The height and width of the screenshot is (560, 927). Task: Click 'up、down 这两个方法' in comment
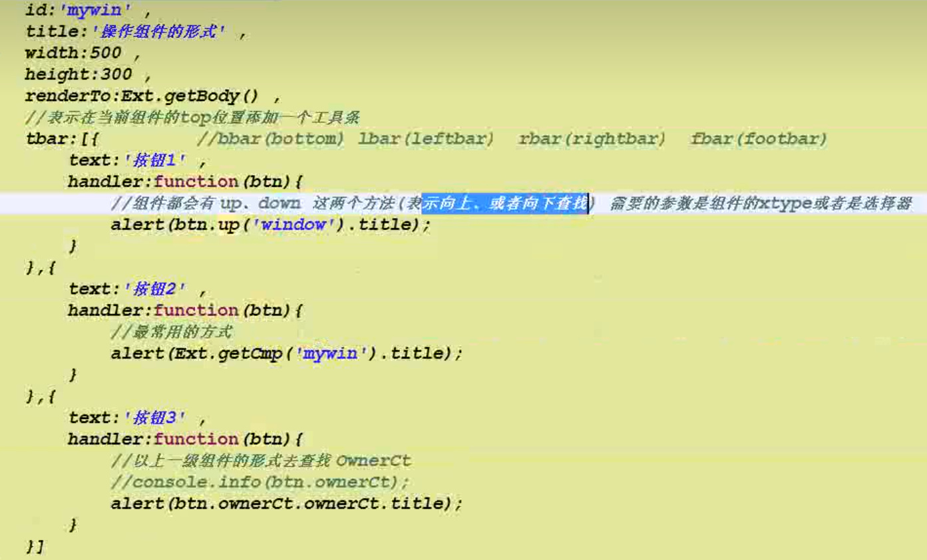(x=308, y=204)
